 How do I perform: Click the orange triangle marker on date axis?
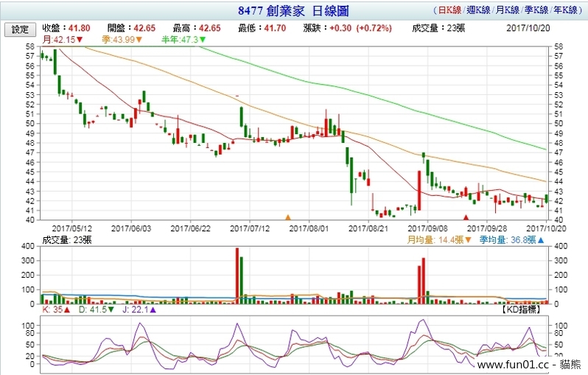[x=289, y=217]
